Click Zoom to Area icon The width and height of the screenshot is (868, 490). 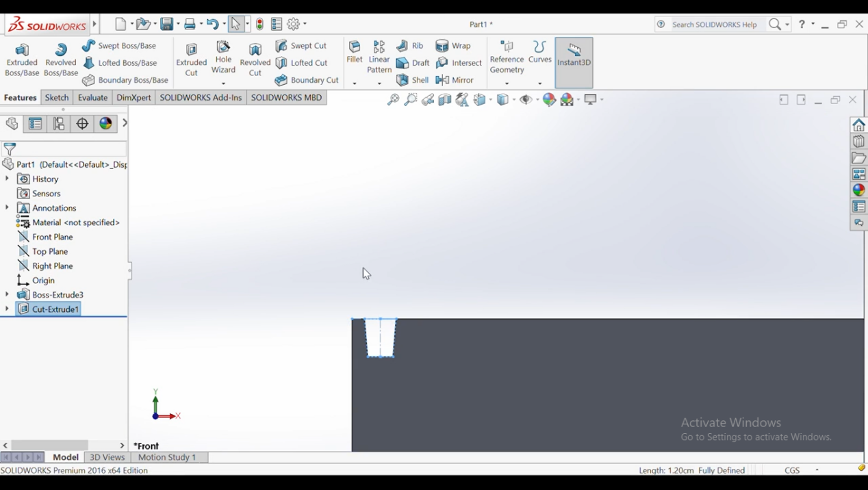click(x=411, y=100)
